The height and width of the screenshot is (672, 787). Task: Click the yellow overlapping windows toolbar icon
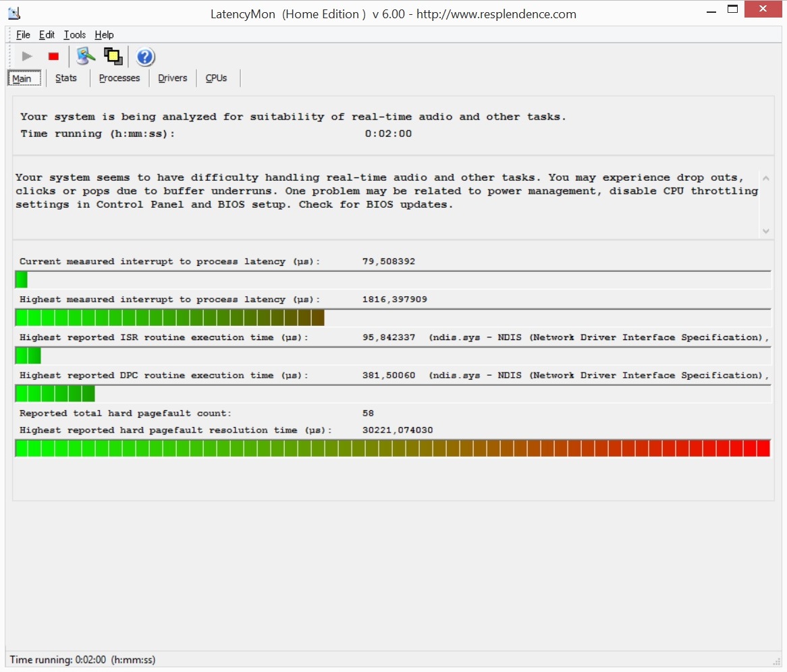[x=113, y=56]
